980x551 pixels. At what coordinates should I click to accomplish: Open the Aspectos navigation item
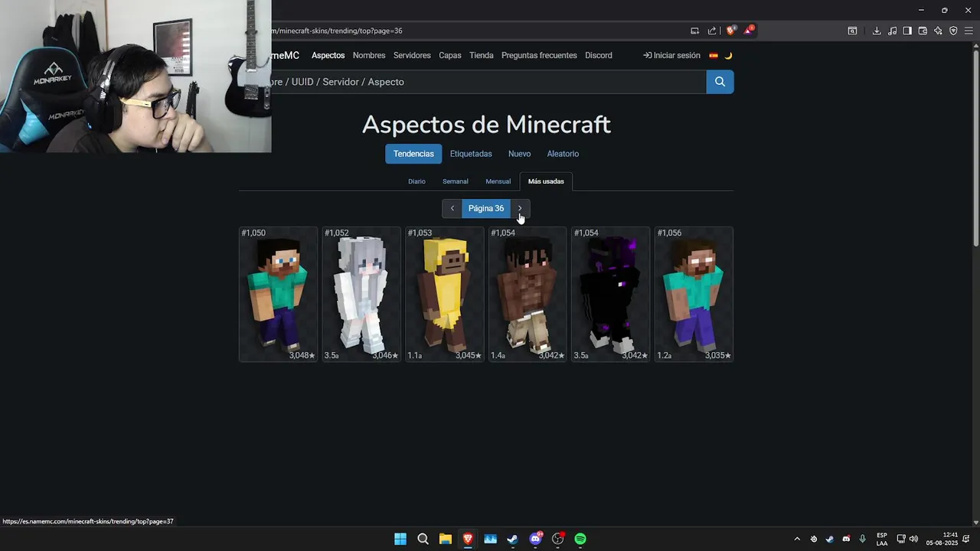coord(328,55)
